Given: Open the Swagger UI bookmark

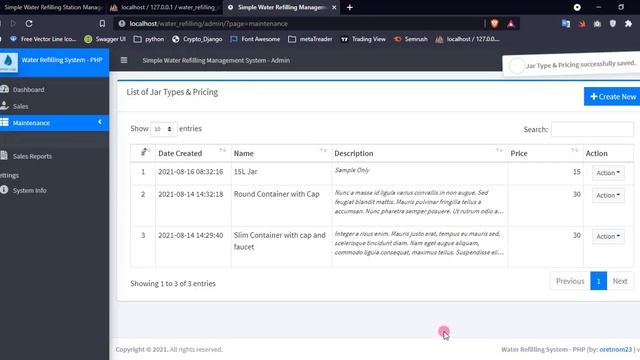Looking at the screenshot, I should coord(105,39).
